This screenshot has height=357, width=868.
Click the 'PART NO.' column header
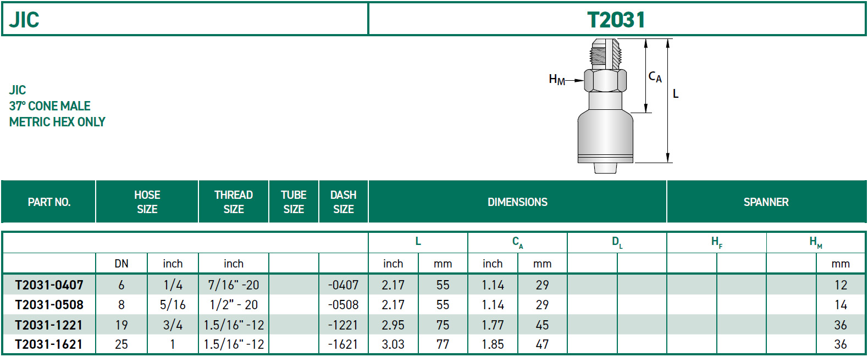point(49,202)
